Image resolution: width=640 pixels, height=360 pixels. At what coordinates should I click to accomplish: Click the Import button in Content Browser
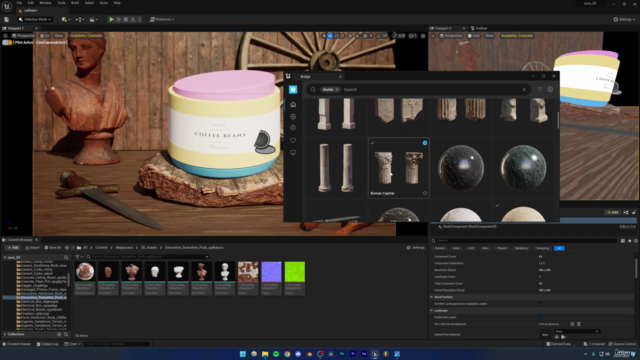[33, 248]
